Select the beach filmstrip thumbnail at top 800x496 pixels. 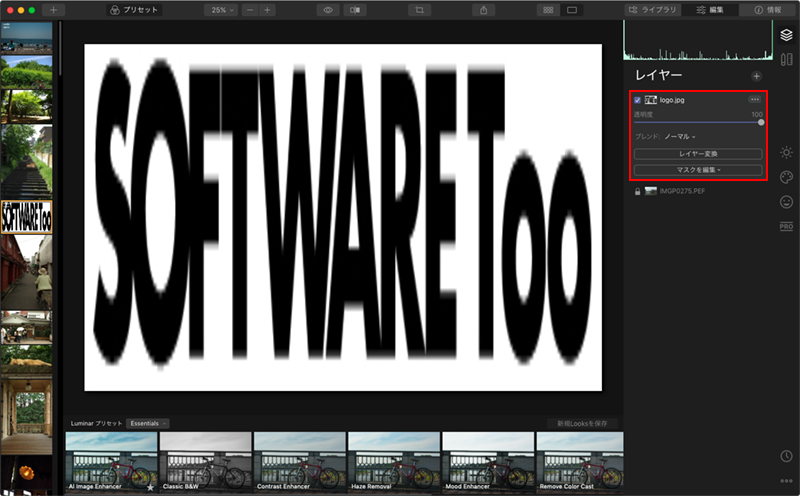[x=27, y=37]
